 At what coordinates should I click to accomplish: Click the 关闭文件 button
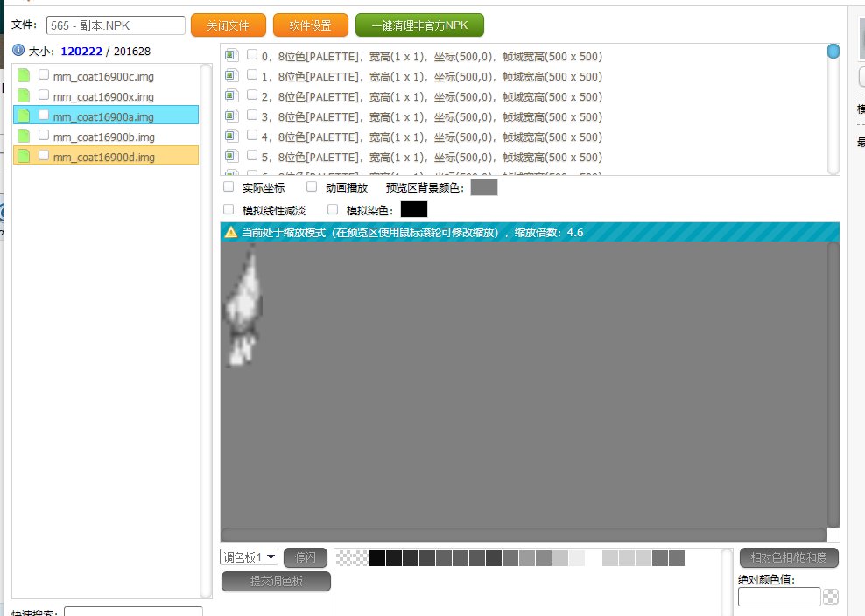pos(228,25)
